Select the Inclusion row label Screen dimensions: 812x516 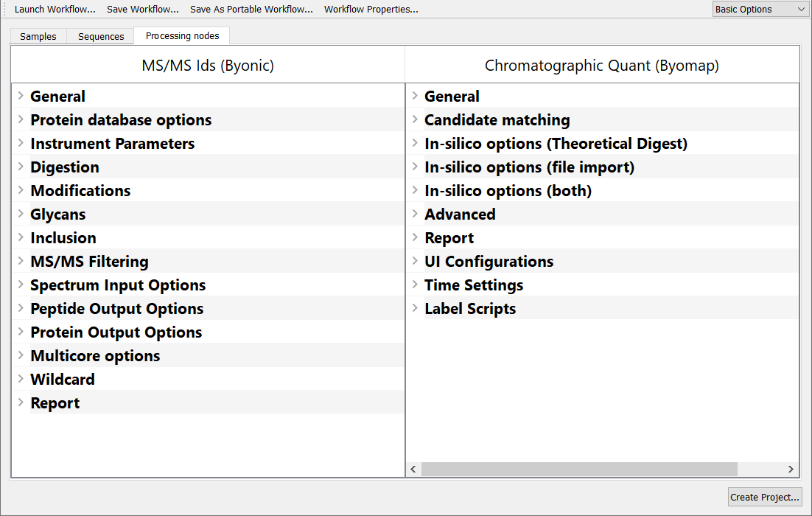pyautogui.click(x=63, y=238)
